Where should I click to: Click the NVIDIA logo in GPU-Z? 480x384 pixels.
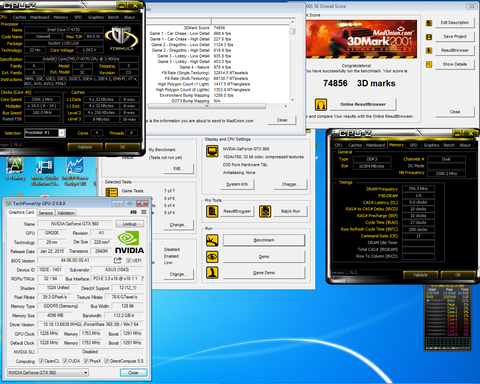coord(130,243)
